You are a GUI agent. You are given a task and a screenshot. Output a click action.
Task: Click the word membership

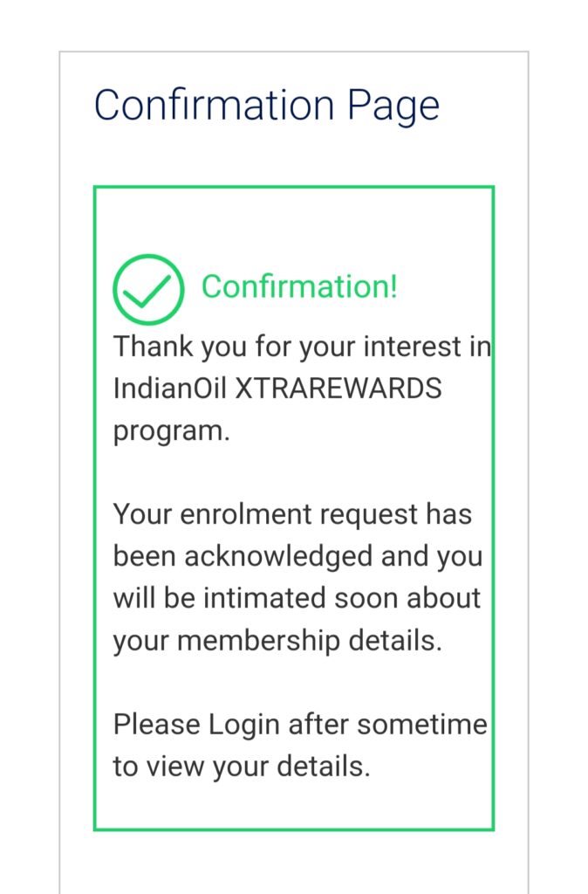click(x=259, y=642)
